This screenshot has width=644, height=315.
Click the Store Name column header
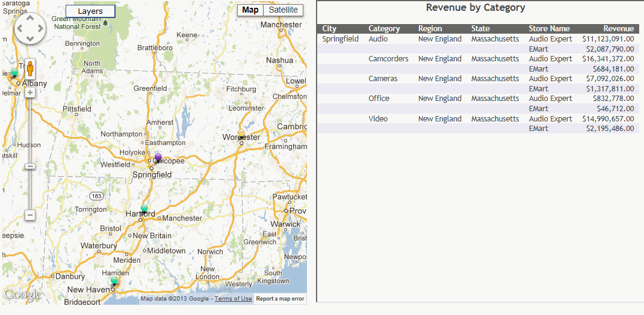point(549,29)
